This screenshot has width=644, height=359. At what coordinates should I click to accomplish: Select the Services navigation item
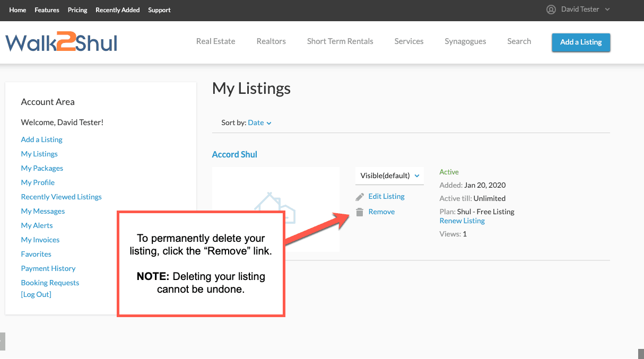[409, 41]
